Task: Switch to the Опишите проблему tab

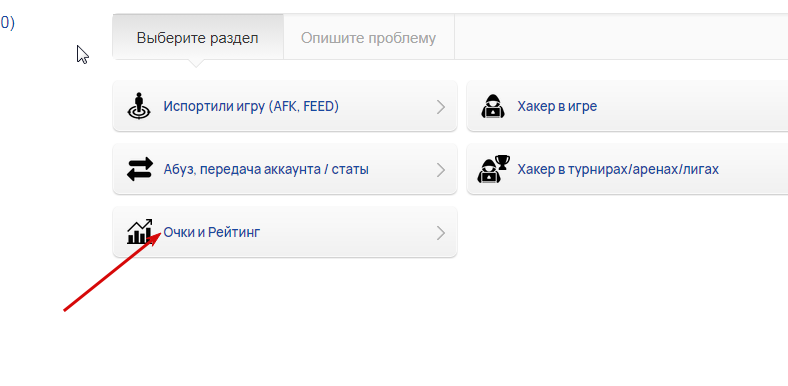Action: [x=368, y=38]
